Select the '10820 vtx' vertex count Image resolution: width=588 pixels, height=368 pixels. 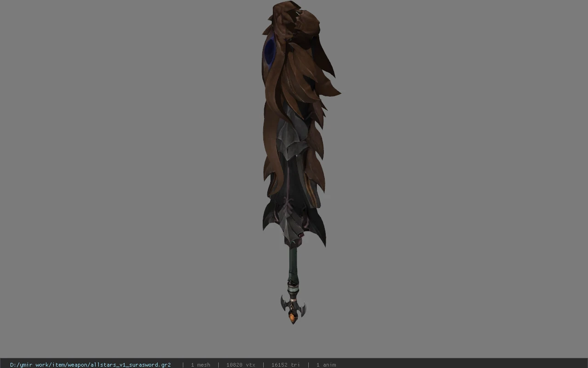(x=241, y=365)
